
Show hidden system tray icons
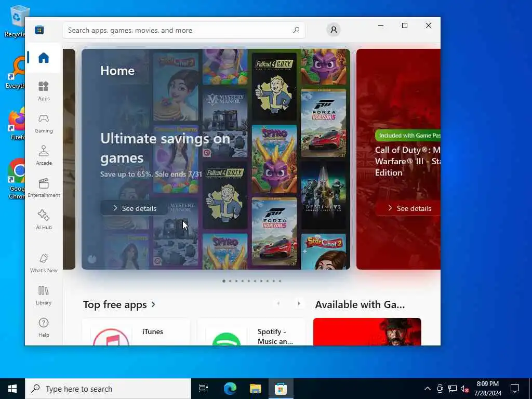[x=428, y=389]
